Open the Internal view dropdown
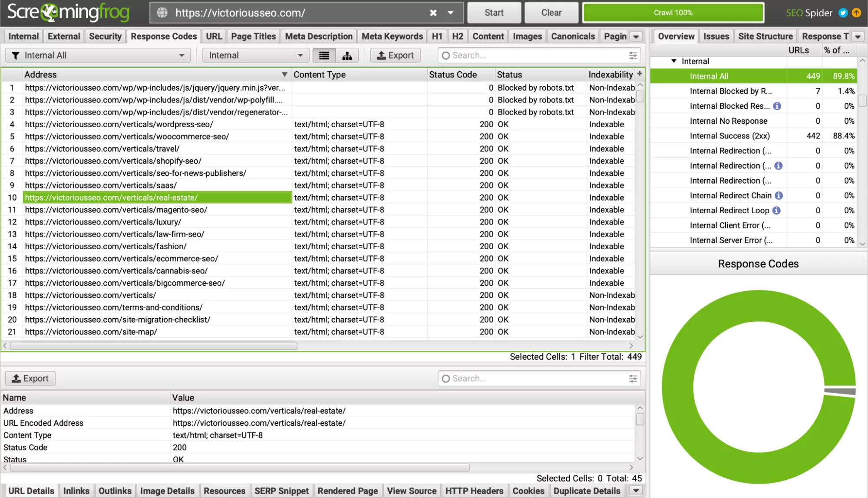 tap(255, 56)
